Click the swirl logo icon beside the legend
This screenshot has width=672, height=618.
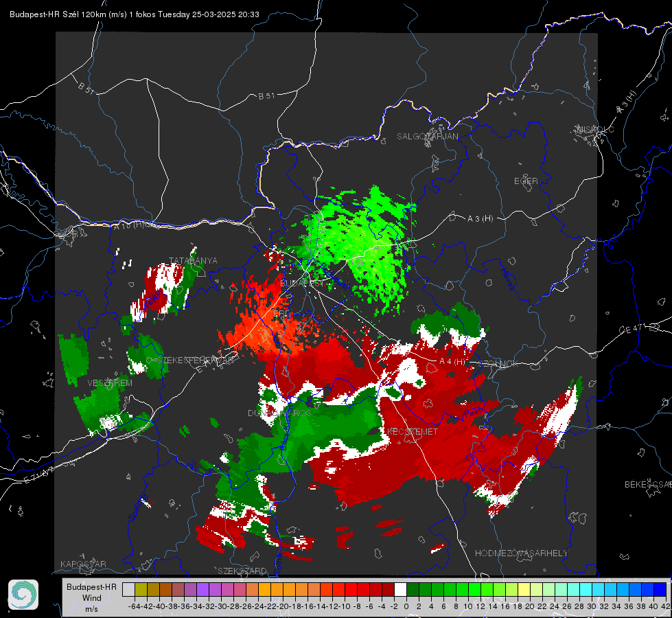point(23,595)
